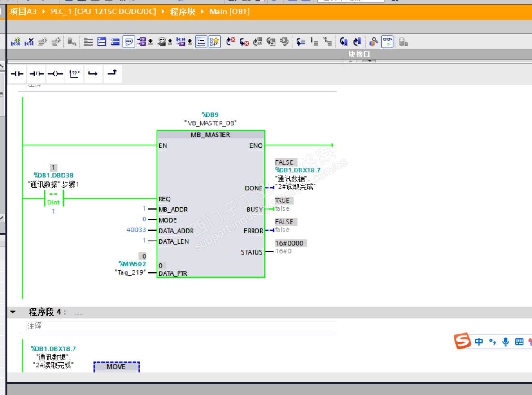The height and width of the screenshot is (395, 532).
Task: Click the %DB9 instance label
Action: coord(210,114)
